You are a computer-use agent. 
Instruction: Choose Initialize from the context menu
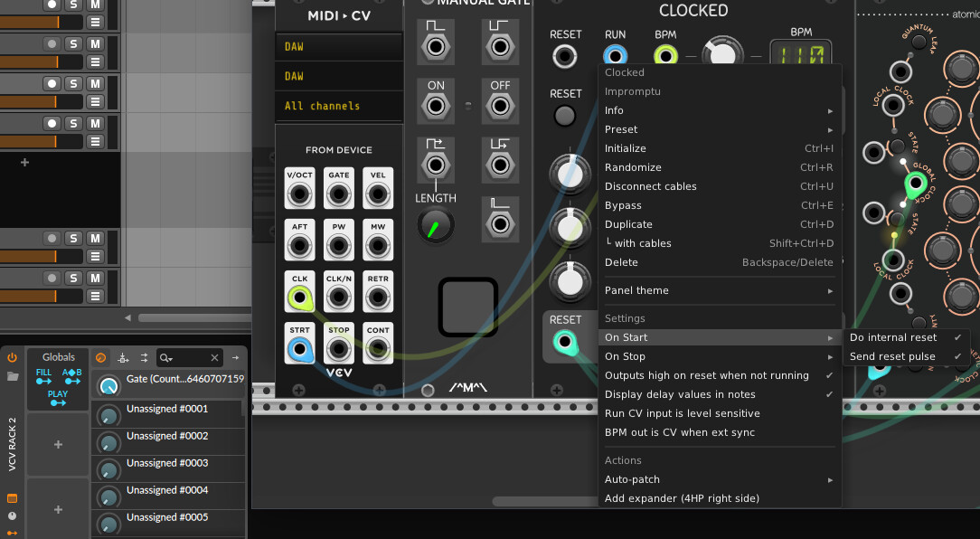point(720,149)
